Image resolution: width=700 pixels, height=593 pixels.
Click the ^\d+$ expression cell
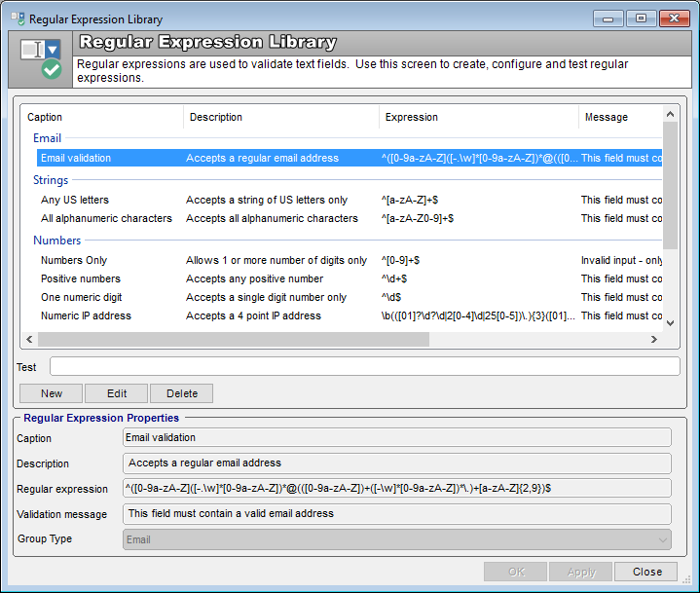pos(394,278)
